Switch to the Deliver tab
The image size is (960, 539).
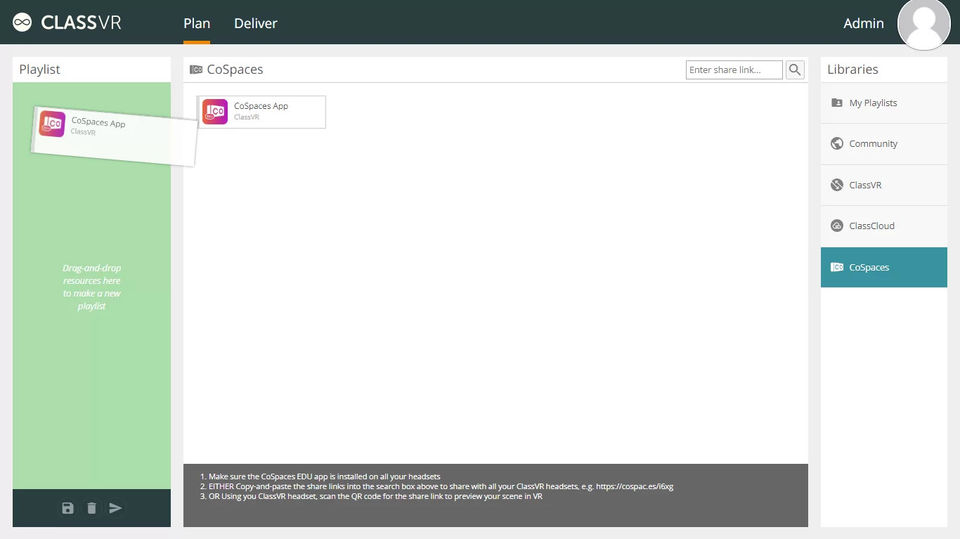pyautogui.click(x=255, y=23)
